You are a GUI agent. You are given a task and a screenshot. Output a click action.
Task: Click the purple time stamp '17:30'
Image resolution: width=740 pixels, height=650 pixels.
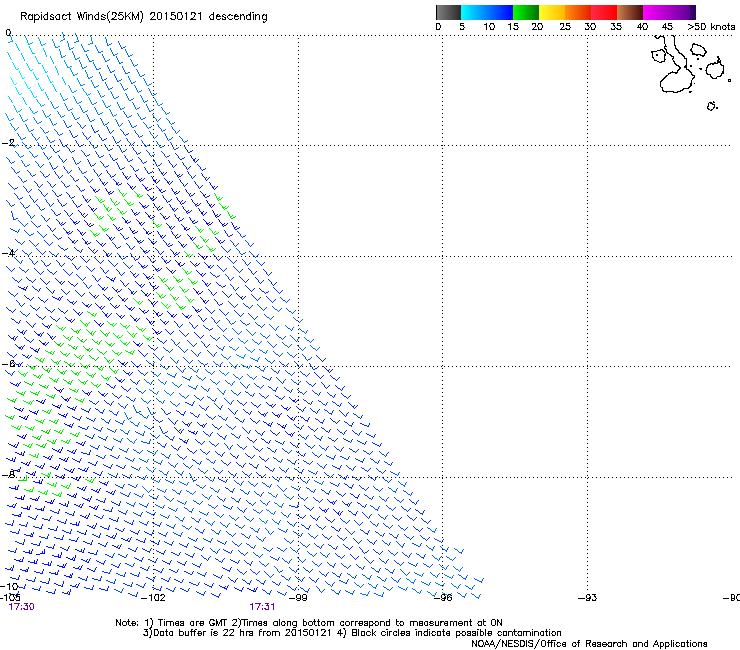pyautogui.click(x=22, y=607)
